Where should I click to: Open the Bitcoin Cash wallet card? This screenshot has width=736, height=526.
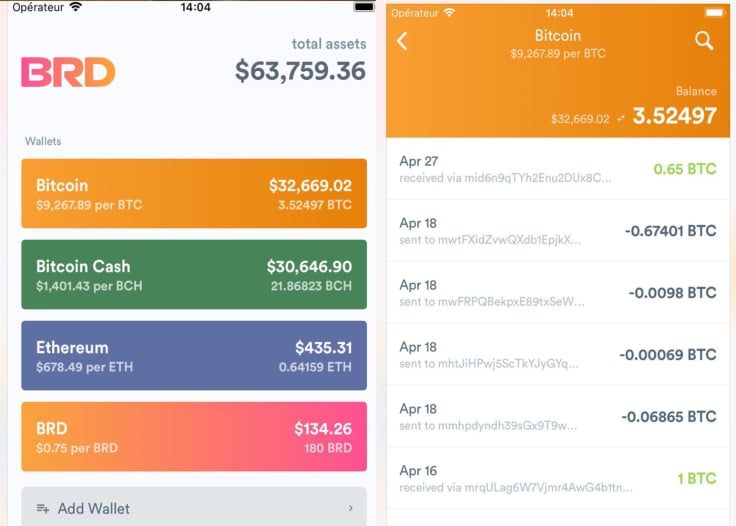(x=194, y=274)
